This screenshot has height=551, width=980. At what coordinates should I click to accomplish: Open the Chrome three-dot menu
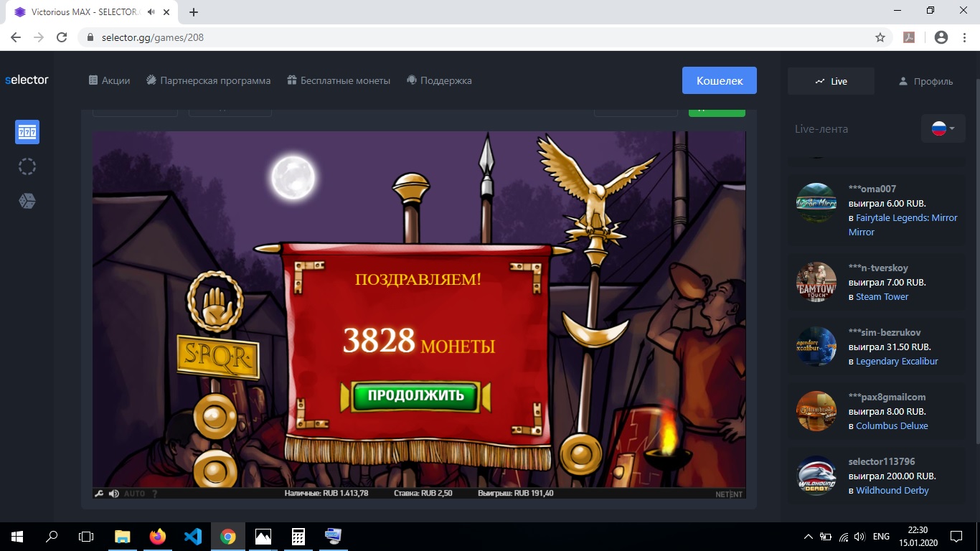click(964, 37)
